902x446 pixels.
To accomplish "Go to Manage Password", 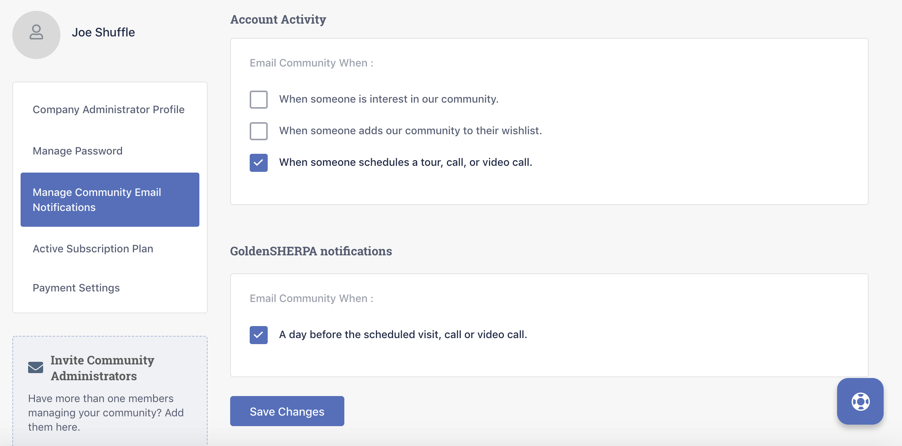I will pos(77,151).
